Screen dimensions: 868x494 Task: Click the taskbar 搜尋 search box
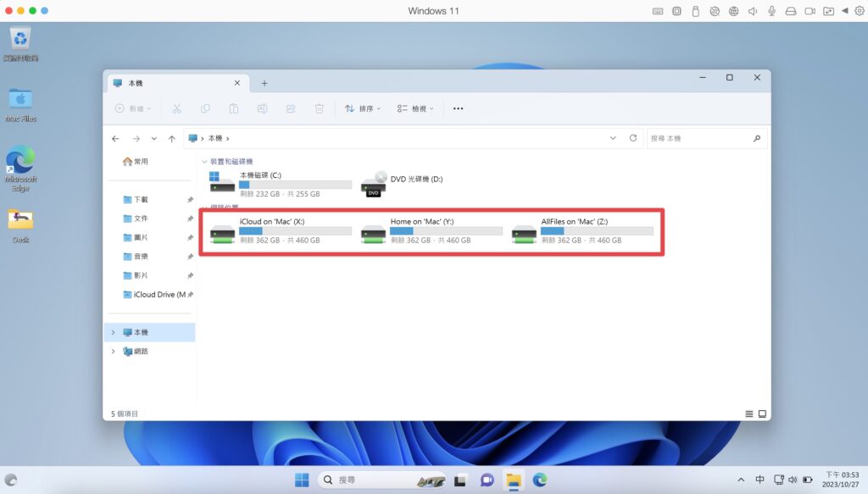pyautogui.click(x=382, y=480)
